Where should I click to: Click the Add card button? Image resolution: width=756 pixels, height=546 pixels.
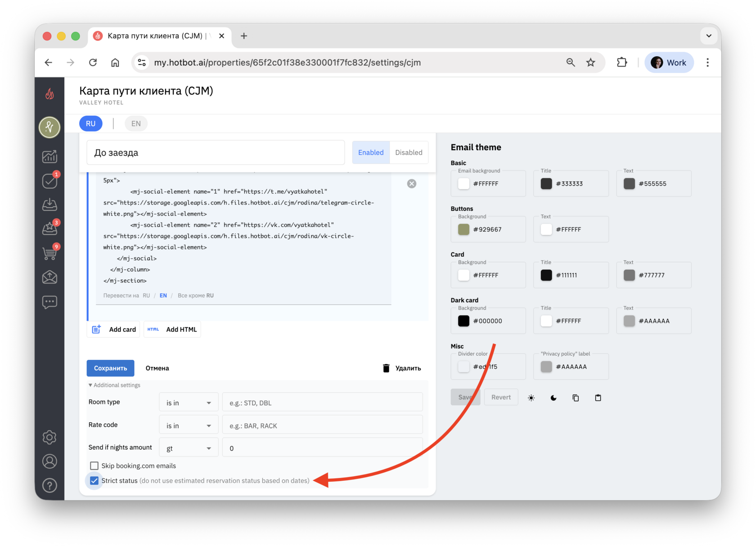click(113, 329)
